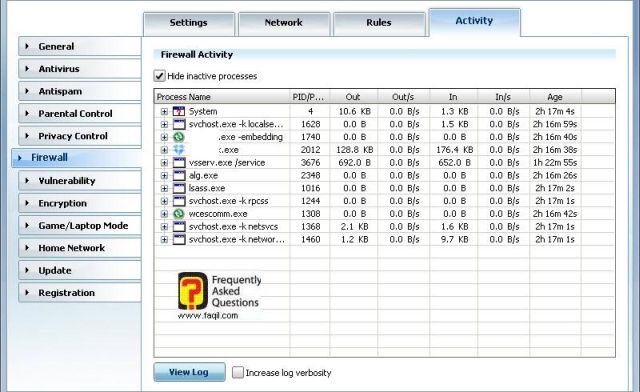Screen dimensions: 640x392
Task: Sort by Out column header
Action: (x=353, y=97)
